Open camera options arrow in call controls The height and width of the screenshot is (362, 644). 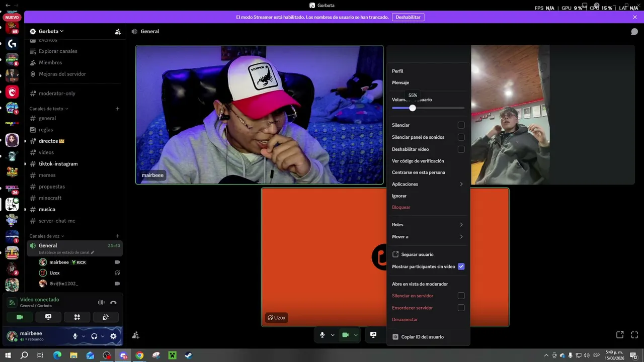coord(356,335)
